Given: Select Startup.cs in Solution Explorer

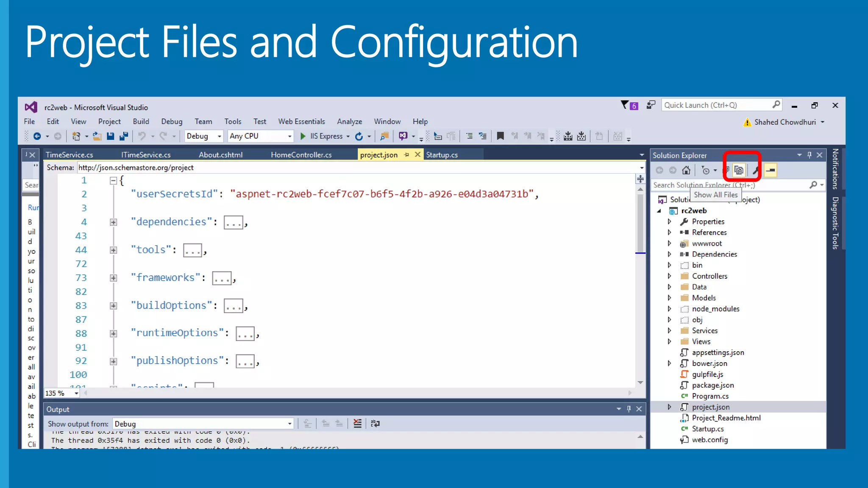Looking at the screenshot, I should (707, 429).
